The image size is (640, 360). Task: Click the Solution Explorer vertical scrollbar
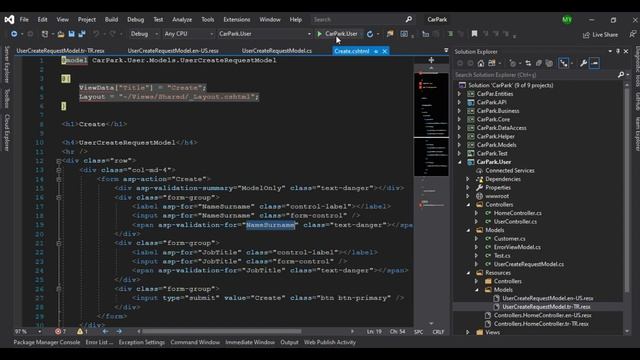click(x=627, y=190)
